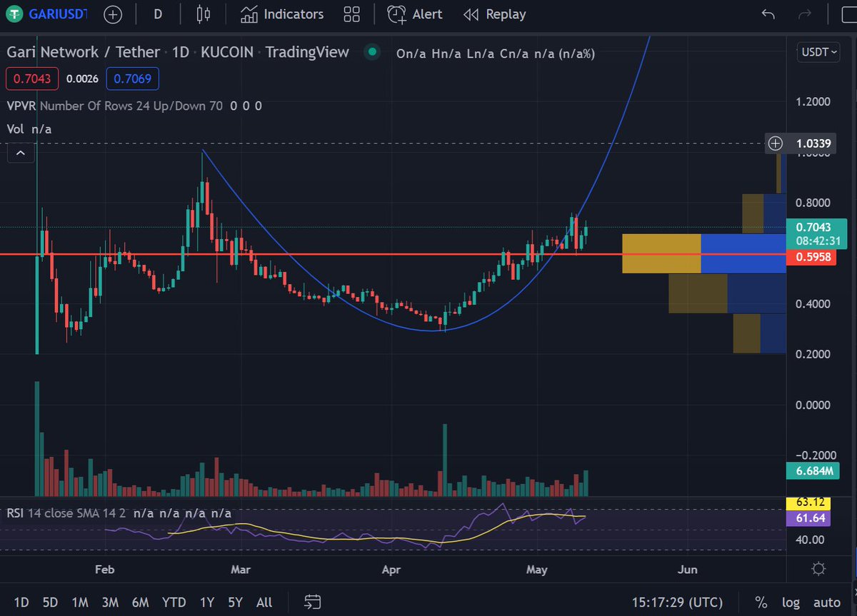This screenshot has width=857, height=616.
Task: Set range to 5Y
Action: 235,602
